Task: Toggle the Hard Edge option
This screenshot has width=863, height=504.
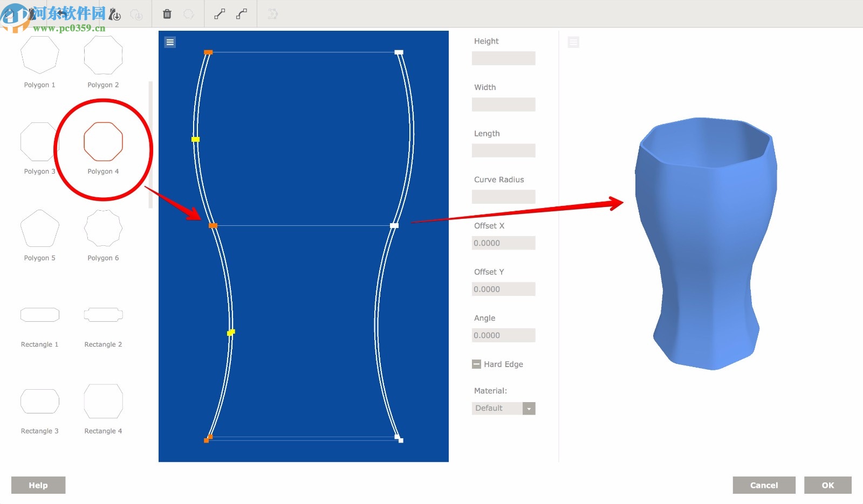Action: pyautogui.click(x=476, y=364)
